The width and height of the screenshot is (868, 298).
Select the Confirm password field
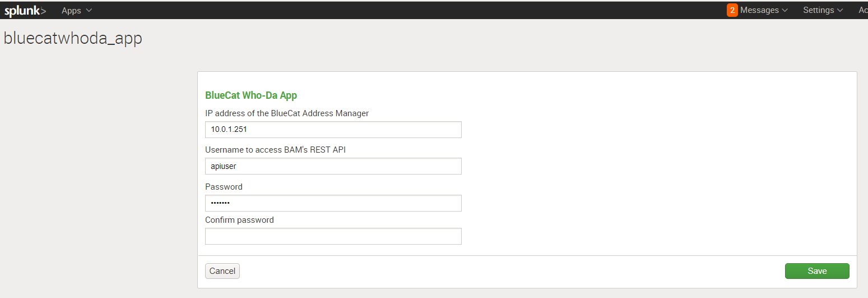point(333,236)
